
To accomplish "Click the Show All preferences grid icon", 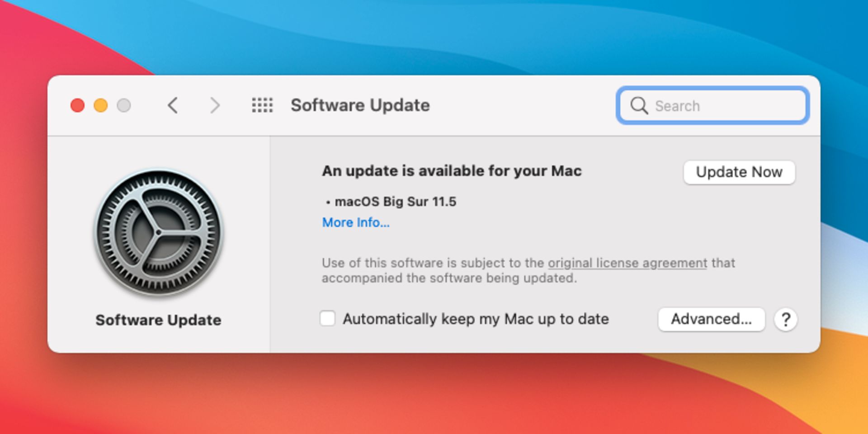I will pos(262,105).
